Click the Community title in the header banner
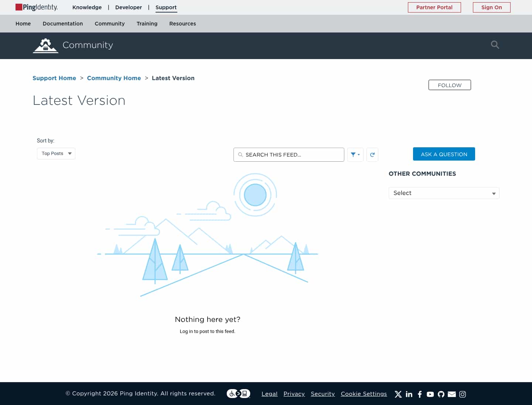The width and height of the screenshot is (532, 405). coord(88,45)
